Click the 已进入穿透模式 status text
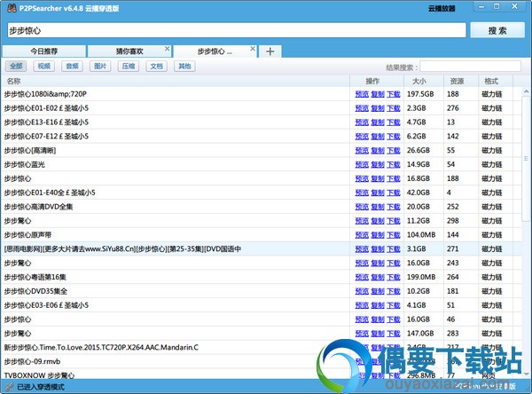The height and width of the screenshot is (394, 532). pos(41,387)
